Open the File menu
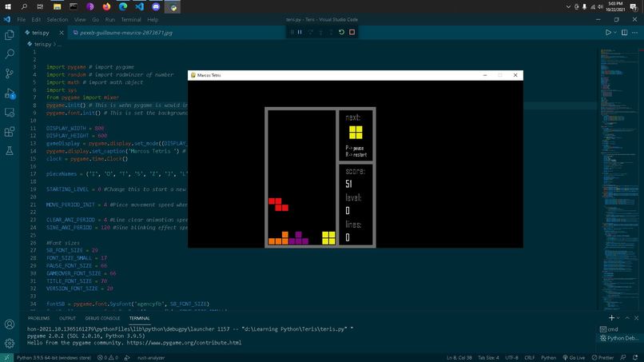This screenshot has height=362, width=644. [x=22, y=19]
